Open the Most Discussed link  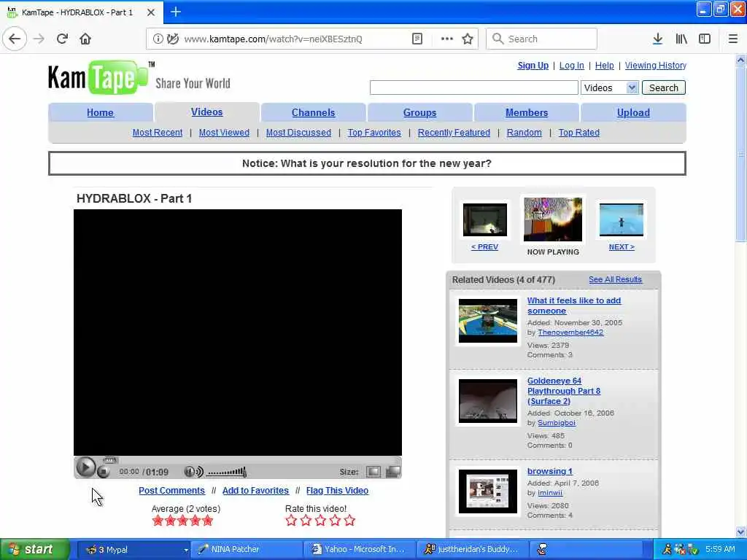pyautogui.click(x=298, y=133)
